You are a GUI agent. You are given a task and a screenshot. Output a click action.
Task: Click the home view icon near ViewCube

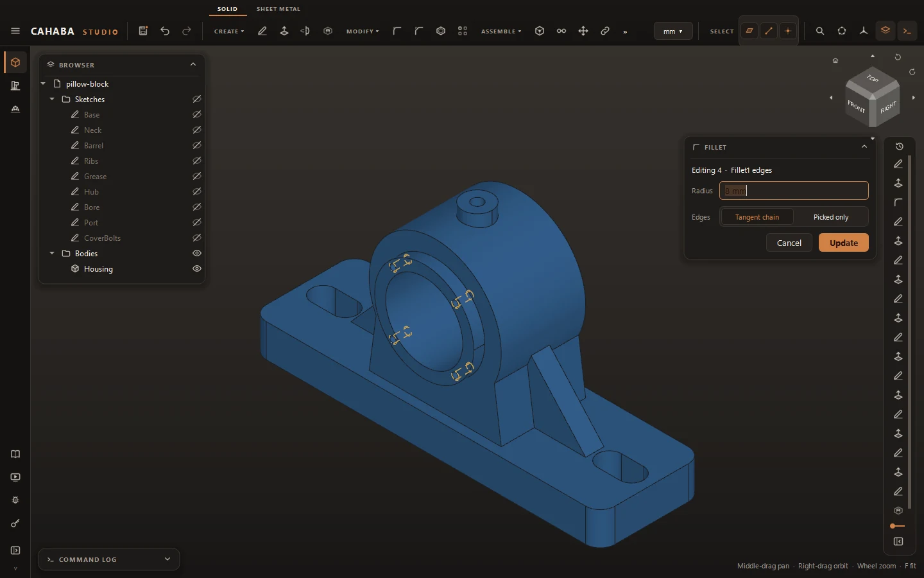[835, 60]
